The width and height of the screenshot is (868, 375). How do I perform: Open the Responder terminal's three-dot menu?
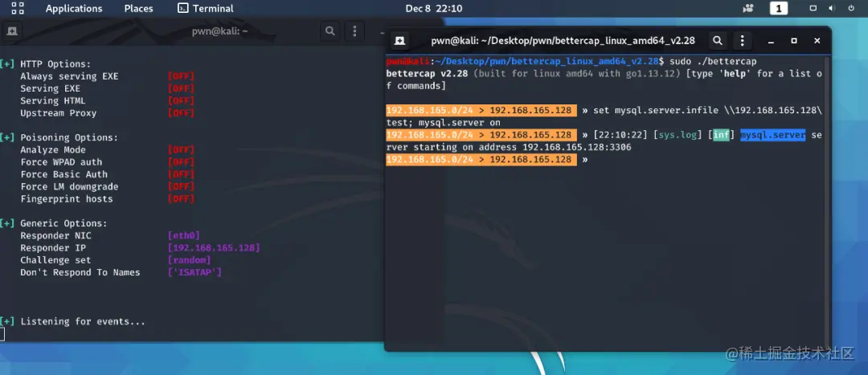[354, 31]
